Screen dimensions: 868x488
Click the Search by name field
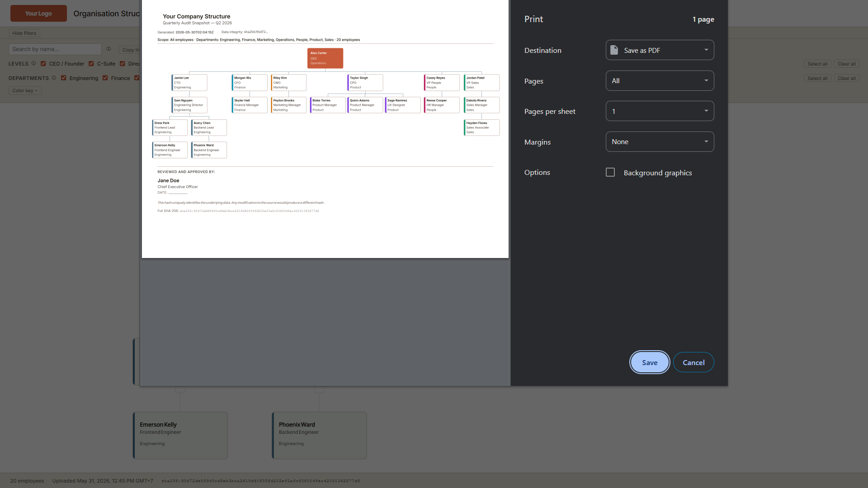point(55,49)
